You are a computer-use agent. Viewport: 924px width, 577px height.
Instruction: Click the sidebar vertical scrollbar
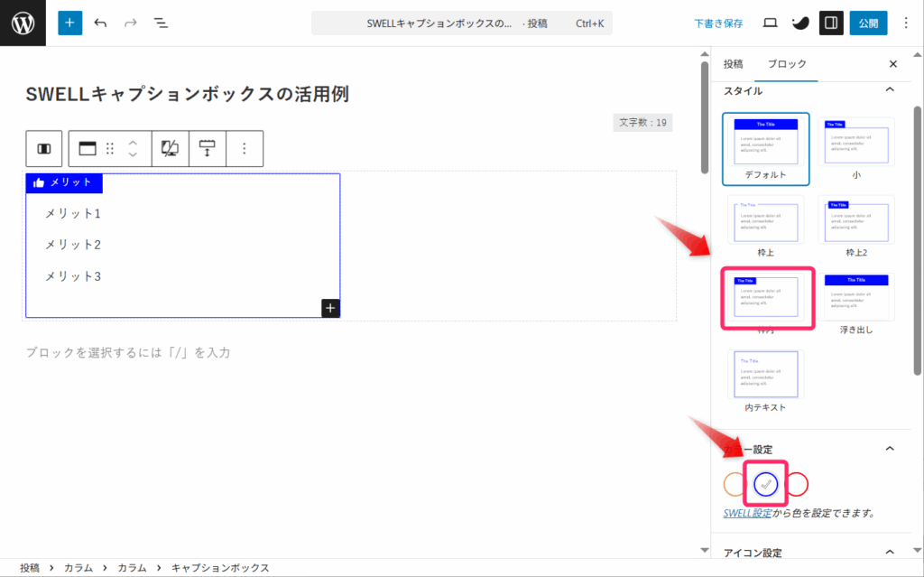[x=917, y=240]
